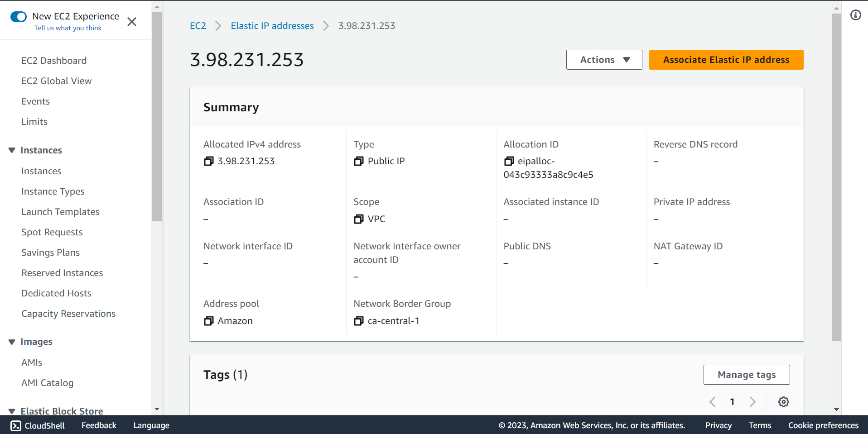Go to next tags page
This screenshot has height=434, width=868.
click(x=752, y=402)
